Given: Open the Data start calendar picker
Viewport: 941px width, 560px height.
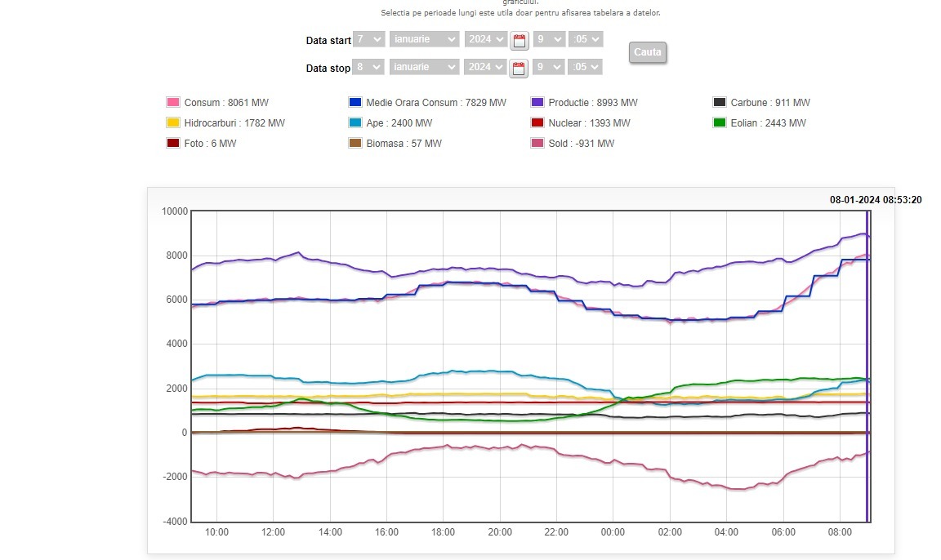Looking at the screenshot, I should (x=520, y=41).
